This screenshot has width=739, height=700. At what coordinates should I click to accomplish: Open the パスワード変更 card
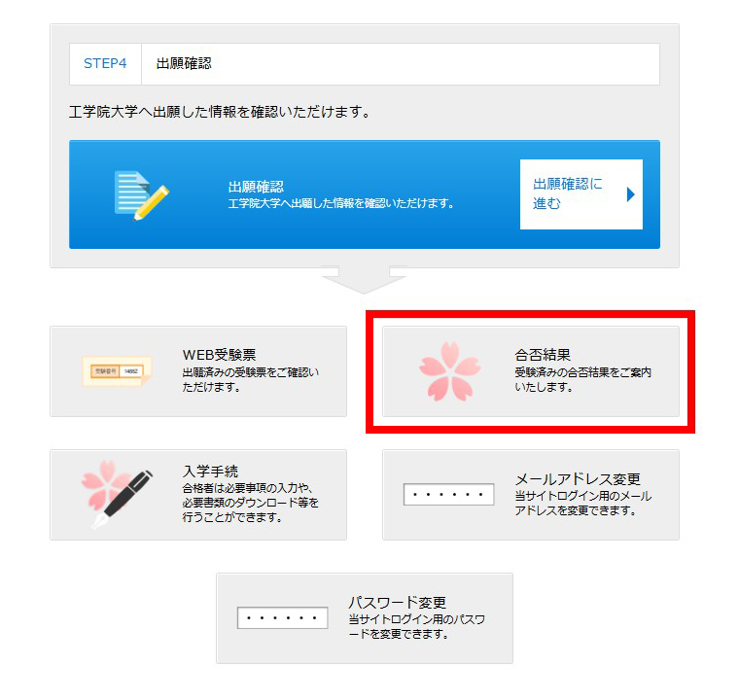point(365,618)
